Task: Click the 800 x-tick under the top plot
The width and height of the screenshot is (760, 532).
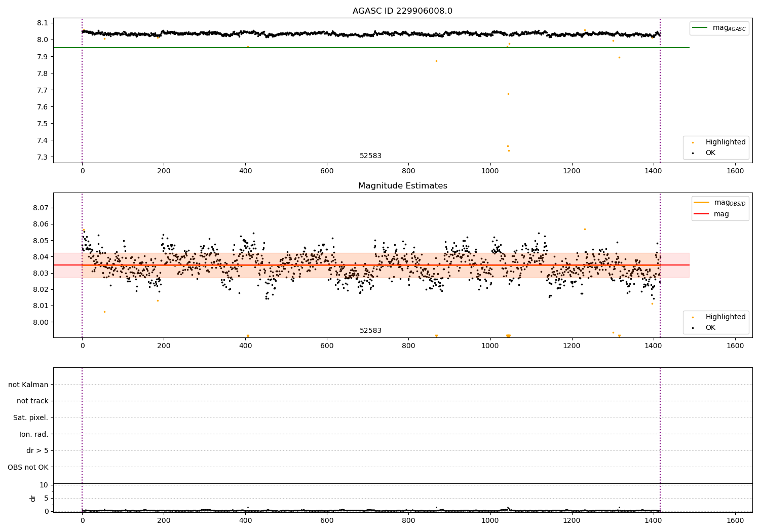Action: coord(408,171)
